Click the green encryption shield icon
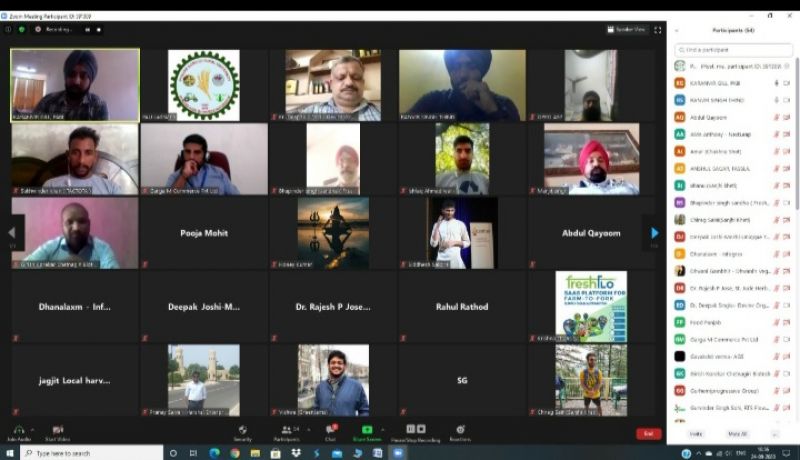The width and height of the screenshot is (800, 460). 21,30
